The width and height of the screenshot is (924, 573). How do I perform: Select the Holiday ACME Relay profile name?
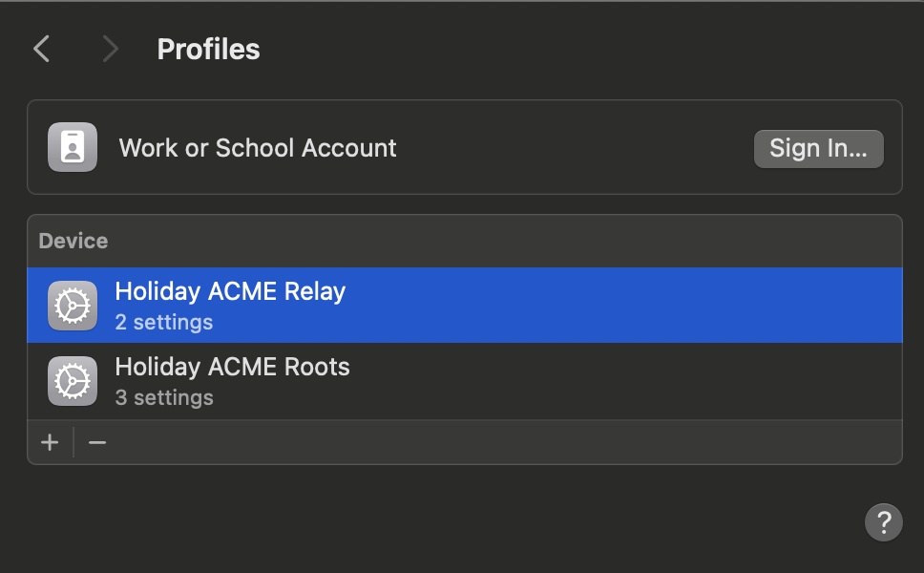[x=230, y=291]
